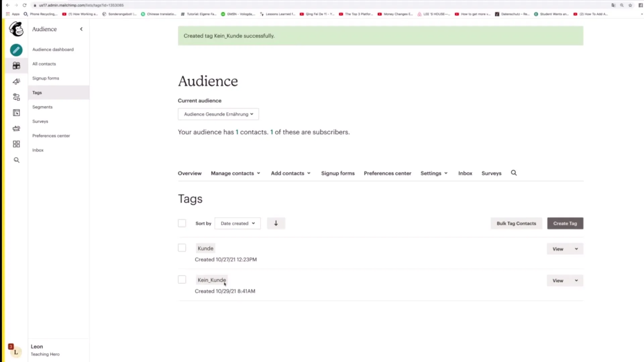644x362 pixels.
Task: Click the Create Tag button
Action: (x=565, y=223)
